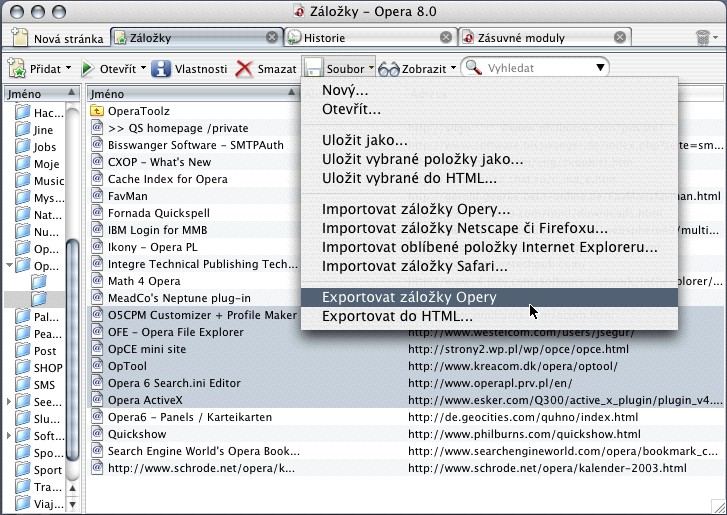Image resolution: width=727 pixels, height=515 pixels.
Task: Click the Nová stránka page icon
Action: coord(19,37)
